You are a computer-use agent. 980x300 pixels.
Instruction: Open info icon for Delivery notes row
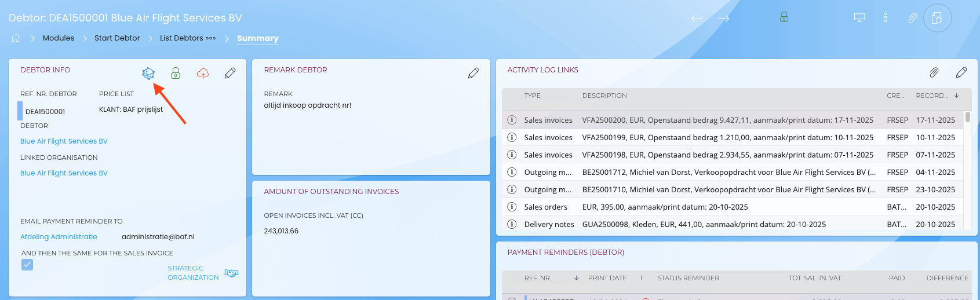(512, 224)
